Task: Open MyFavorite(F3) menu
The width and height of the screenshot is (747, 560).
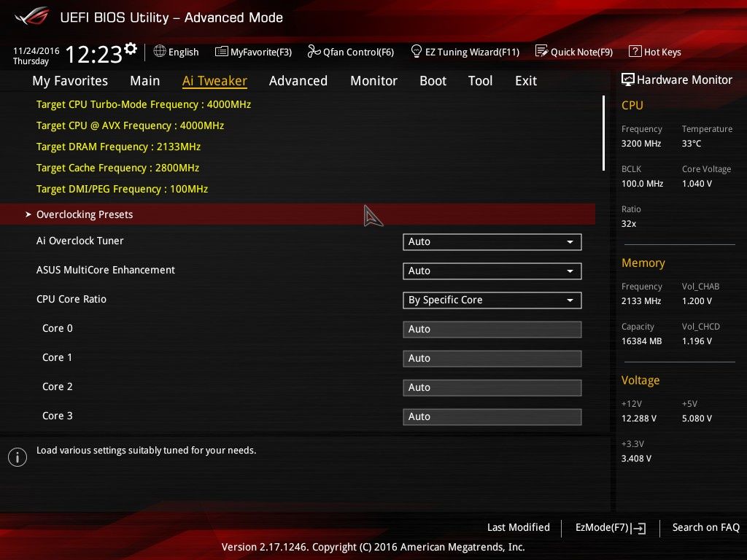Action: 261,52
